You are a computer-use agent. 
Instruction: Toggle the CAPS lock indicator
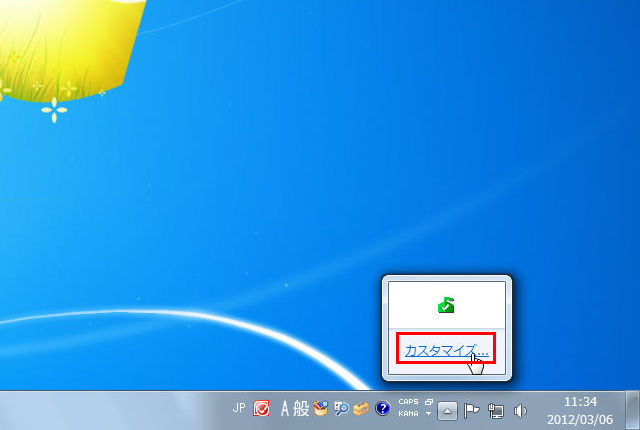coord(408,402)
